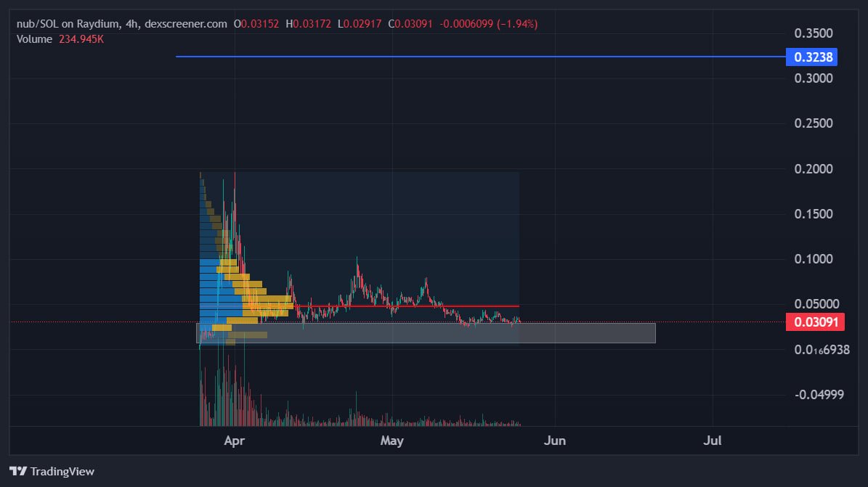Click the 0.1000 price axis label
This screenshot has width=868, height=487.
pyautogui.click(x=814, y=259)
